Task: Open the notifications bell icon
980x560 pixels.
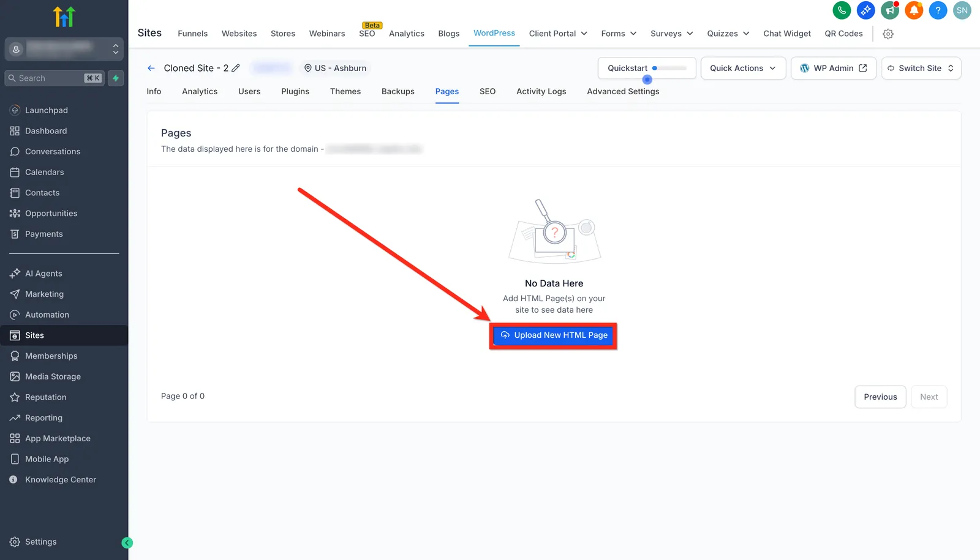Action: pos(914,10)
